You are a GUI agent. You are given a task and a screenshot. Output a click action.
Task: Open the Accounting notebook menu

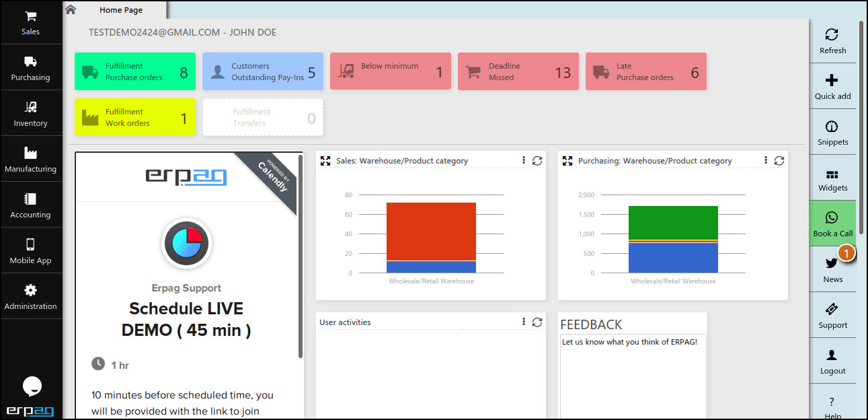click(31, 206)
